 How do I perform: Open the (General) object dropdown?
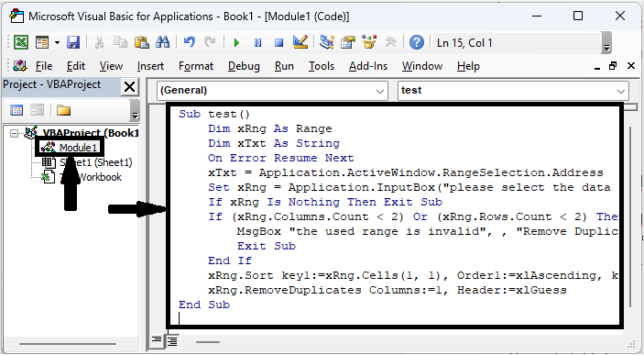(272, 91)
